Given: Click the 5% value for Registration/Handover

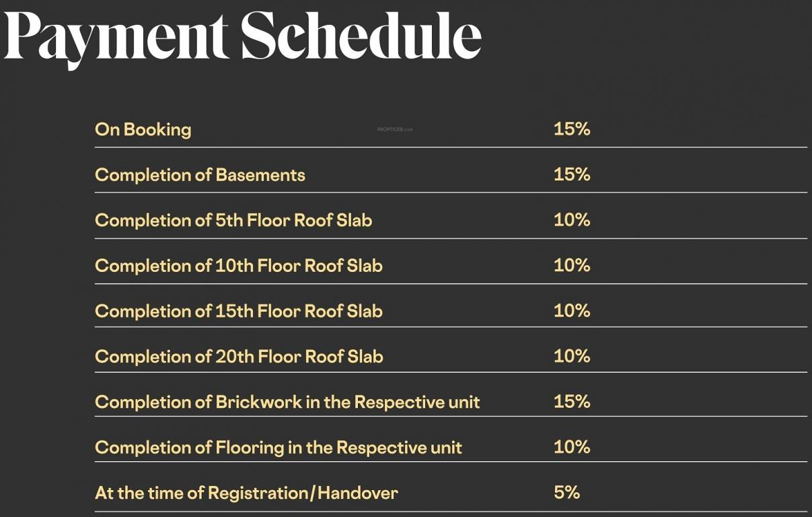Looking at the screenshot, I should pos(566,492).
